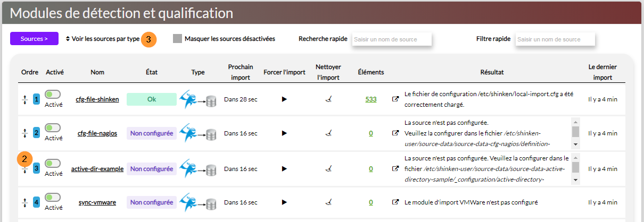Open sync-vmware result external link icon

[x=395, y=202]
